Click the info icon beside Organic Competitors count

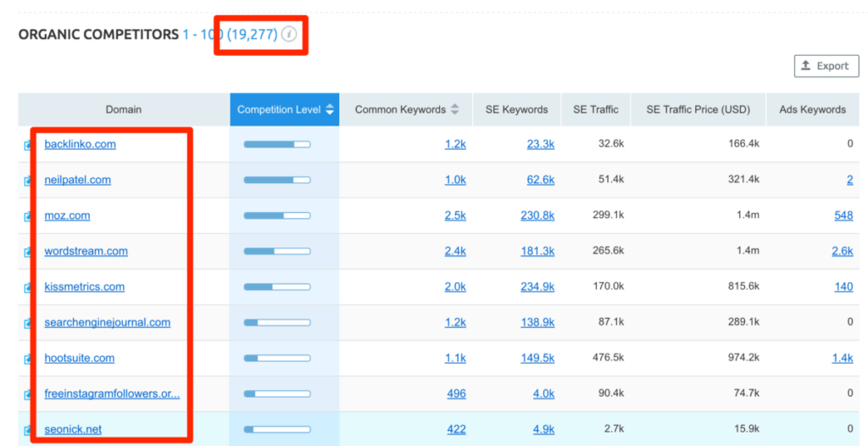pos(289,34)
